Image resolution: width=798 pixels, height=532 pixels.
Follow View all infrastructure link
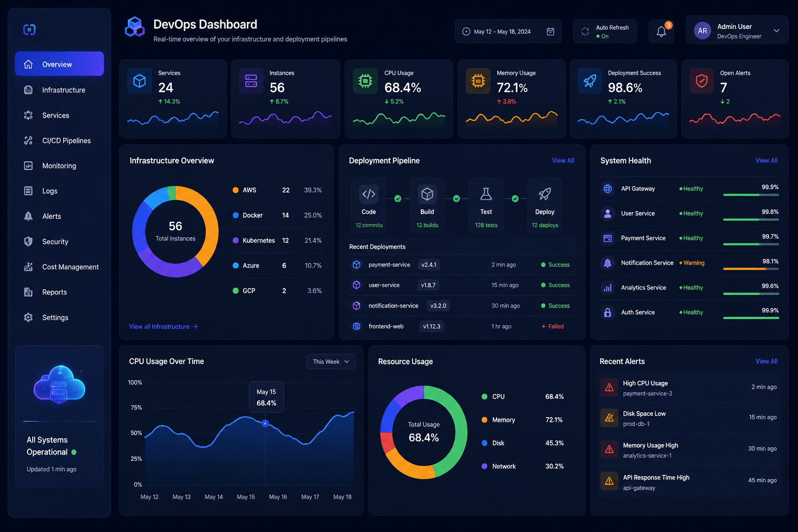coord(164,327)
